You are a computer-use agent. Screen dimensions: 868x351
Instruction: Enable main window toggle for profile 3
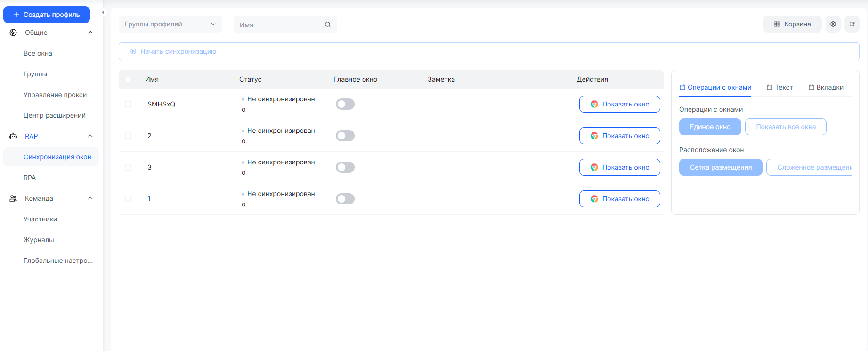click(x=345, y=167)
